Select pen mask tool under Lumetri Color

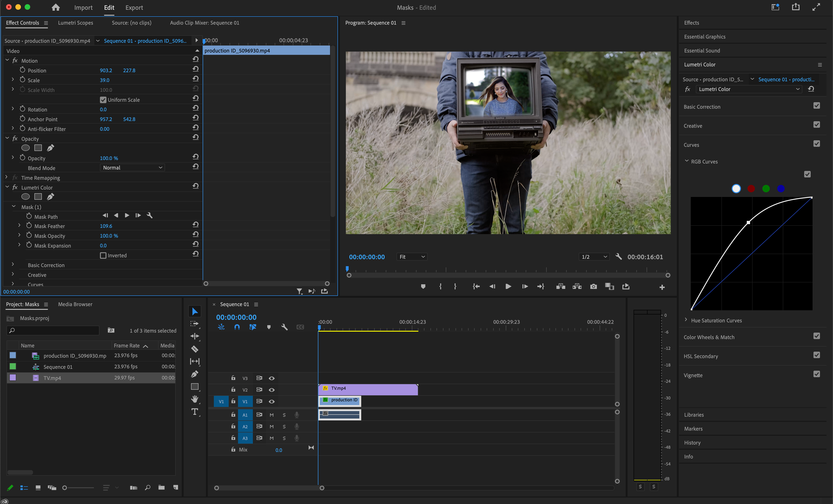(50, 196)
